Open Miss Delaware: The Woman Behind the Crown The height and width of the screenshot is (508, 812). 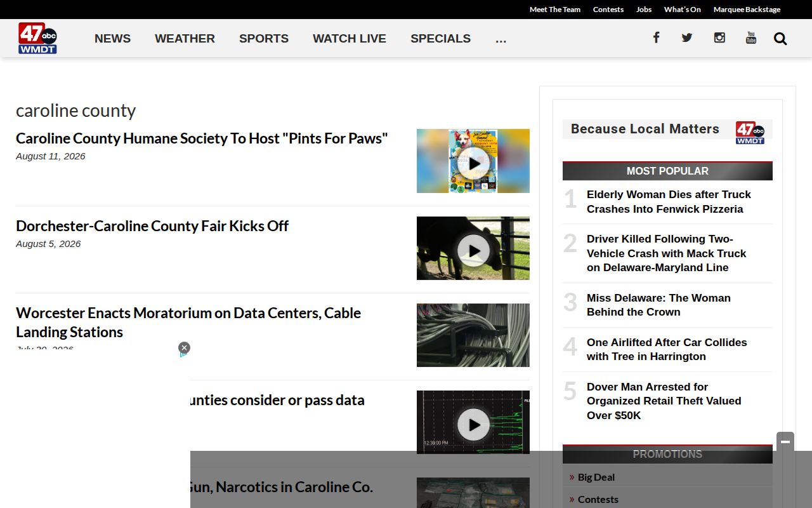click(x=658, y=305)
